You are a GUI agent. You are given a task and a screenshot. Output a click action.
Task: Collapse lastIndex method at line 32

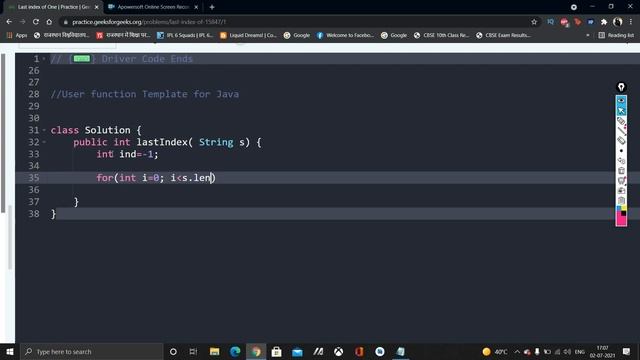tap(44, 142)
